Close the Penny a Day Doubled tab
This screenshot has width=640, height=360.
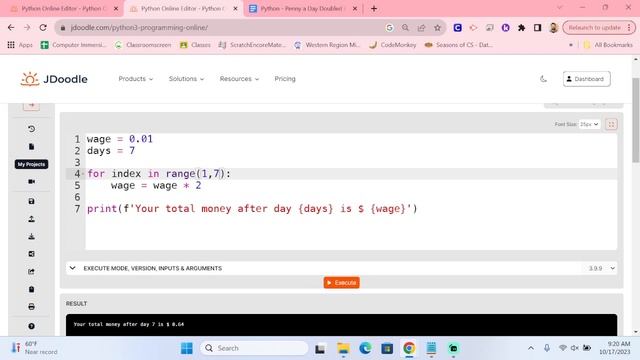355,9
